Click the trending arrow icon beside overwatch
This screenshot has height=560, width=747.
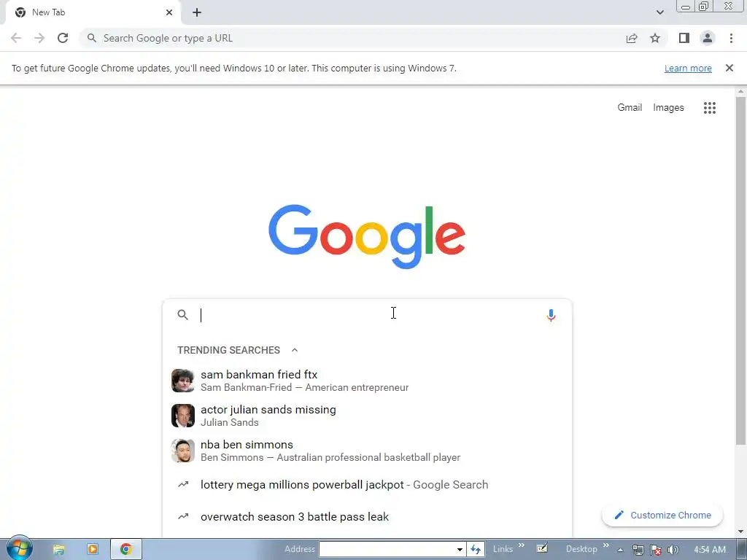[x=183, y=516]
